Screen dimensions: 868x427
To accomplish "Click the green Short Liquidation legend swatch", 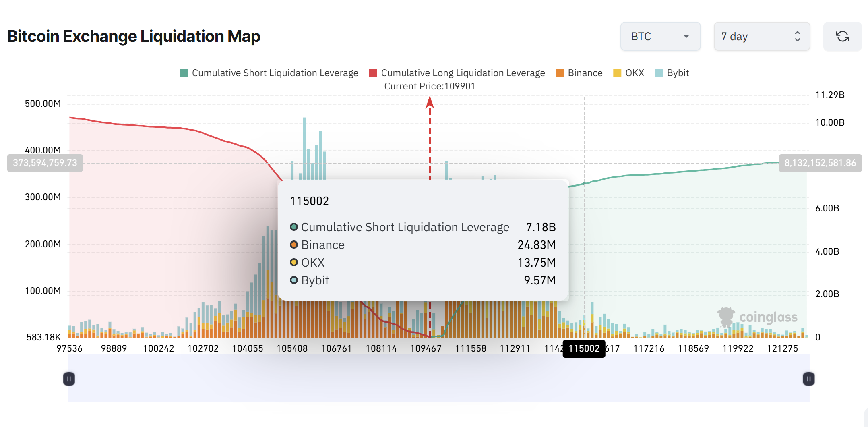I will click(184, 73).
